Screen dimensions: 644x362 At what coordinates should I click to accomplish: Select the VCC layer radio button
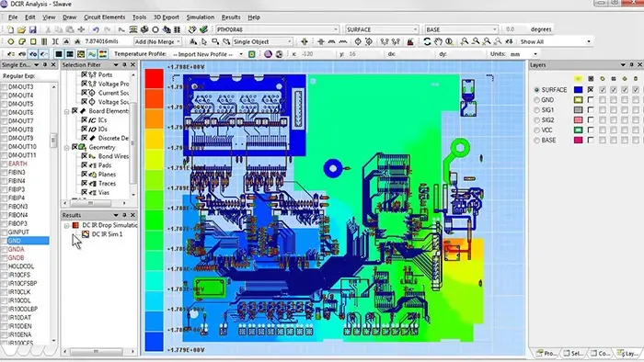tap(536, 130)
